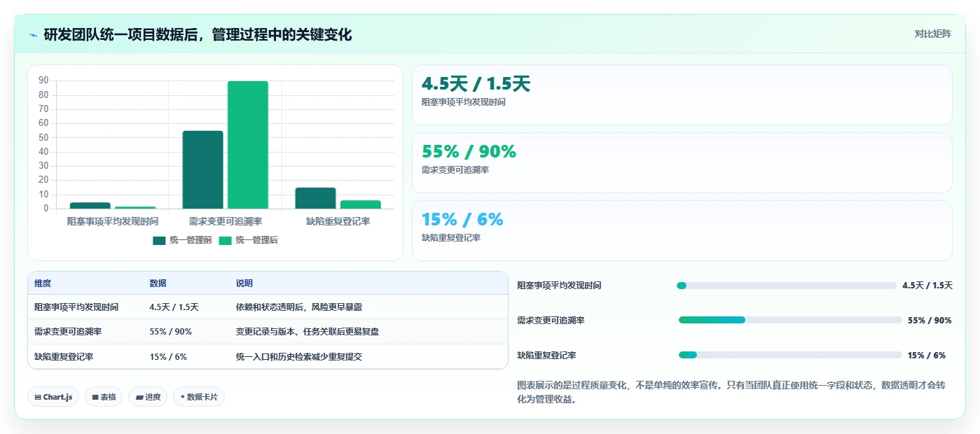Click the dark green 需求变更可追溯率 chart bar
Screen dimensions: 980x434
203,169
